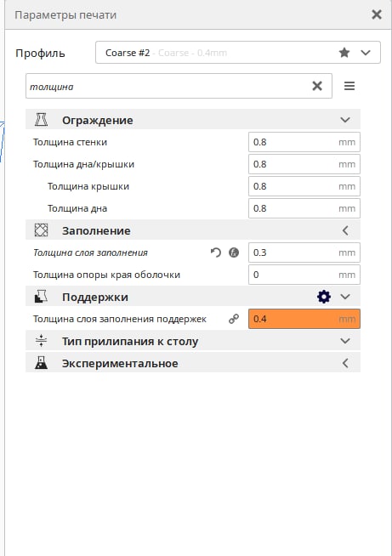Expand the Заполнение section chevron
Screen dimensions: 392x556
point(345,230)
